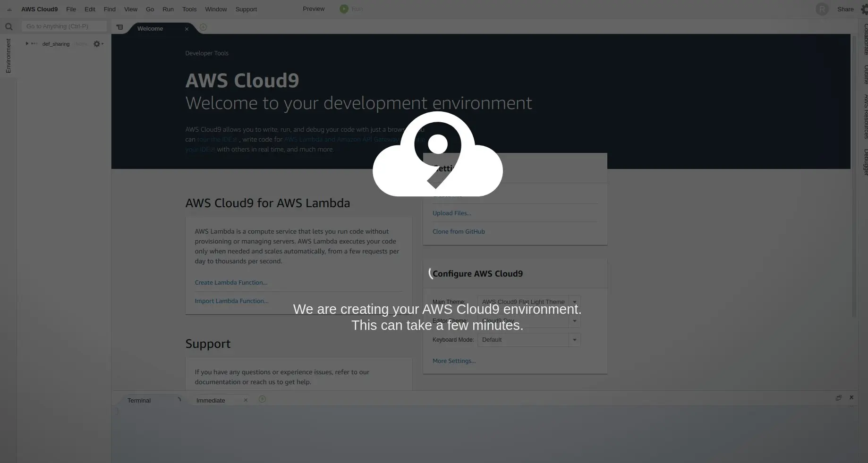The width and height of the screenshot is (868, 463).
Task: Click the Share button
Action: [x=845, y=9]
